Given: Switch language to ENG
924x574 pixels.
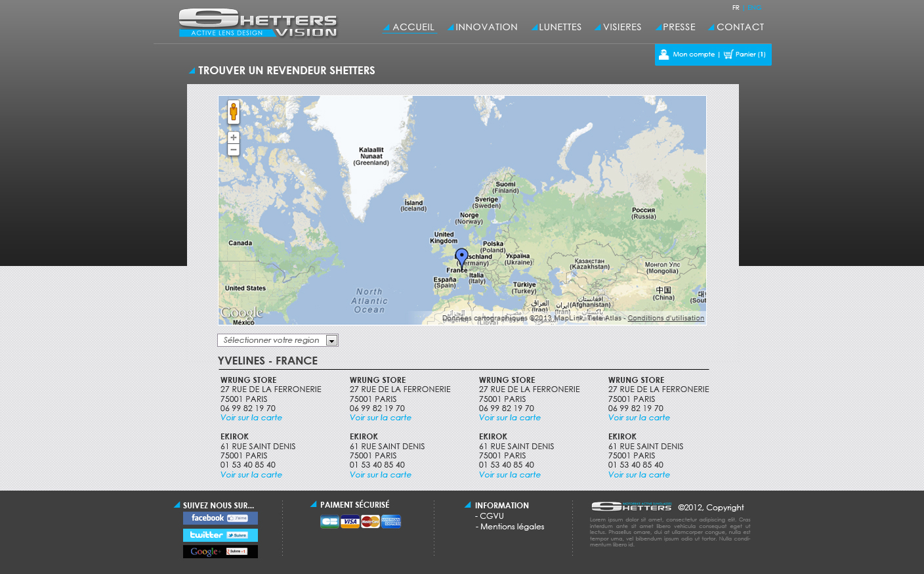Looking at the screenshot, I should (x=755, y=8).
